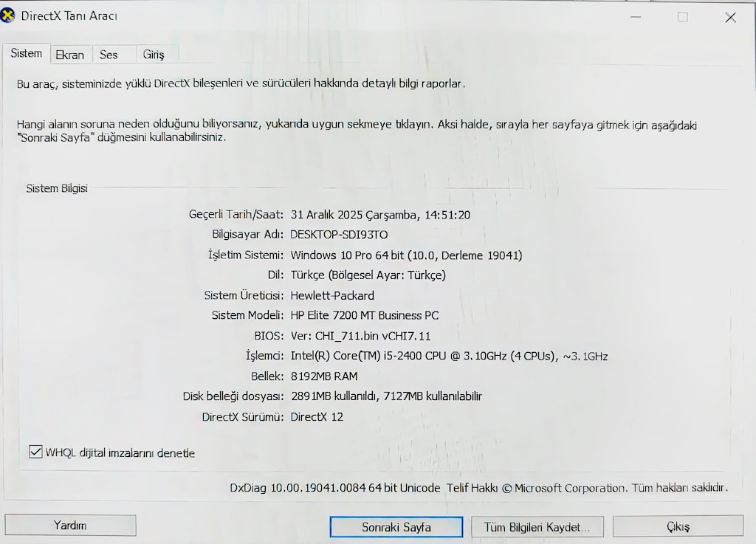
Task: Click the Sistem Modeli label
Action: (x=248, y=315)
